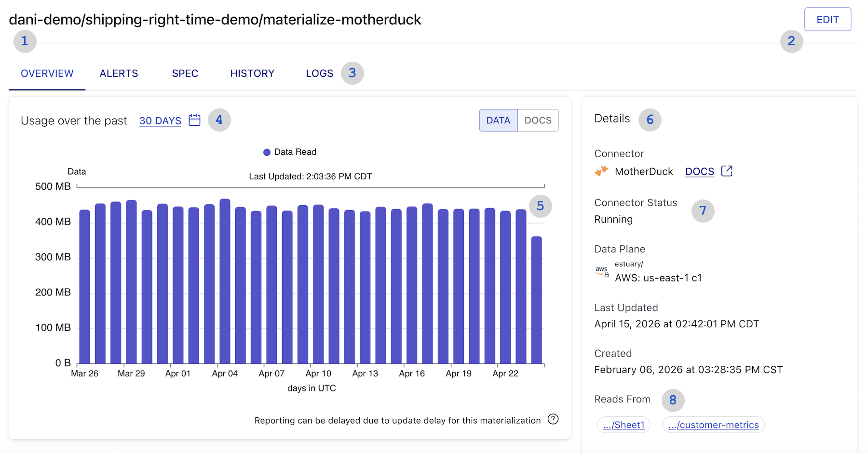The height and width of the screenshot is (453, 868).
Task: Click the Connector Status value Running
Action: click(613, 219)
